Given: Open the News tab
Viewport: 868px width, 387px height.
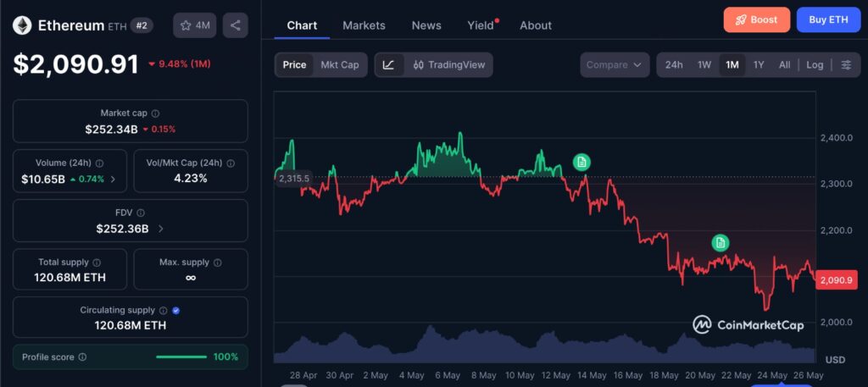Looking at the screenshot, I should [x=426, y=25].
